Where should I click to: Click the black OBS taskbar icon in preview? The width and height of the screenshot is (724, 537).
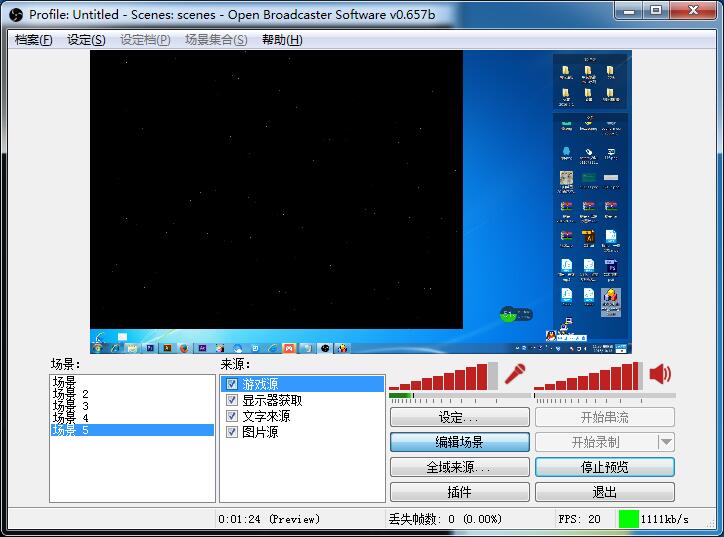click(x=325, y=348)
